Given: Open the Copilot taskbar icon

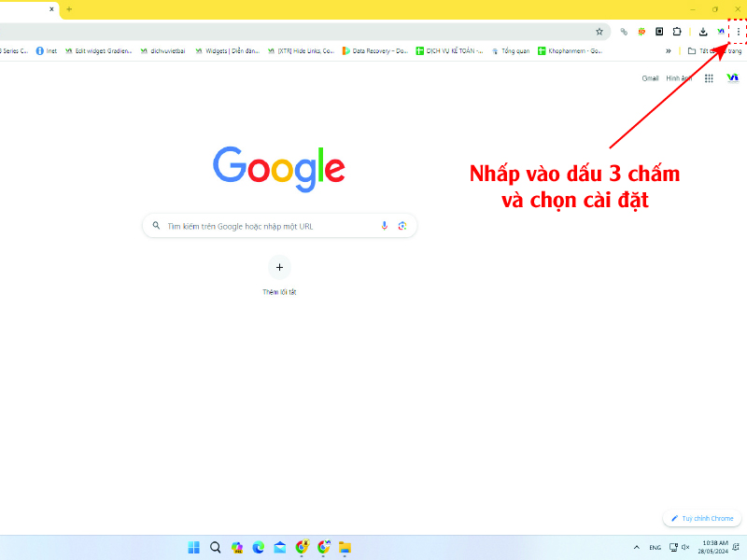Looking at the screenshot, I should click(237, 548).
